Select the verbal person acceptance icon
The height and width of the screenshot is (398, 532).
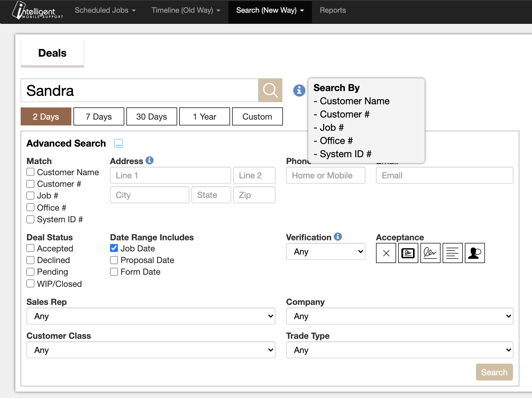point(475,253)
